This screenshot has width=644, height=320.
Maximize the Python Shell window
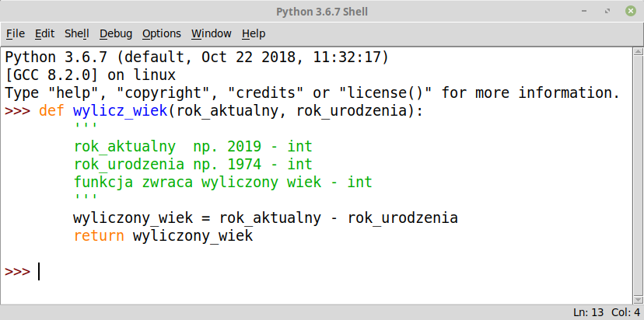[x=607, y=12]
